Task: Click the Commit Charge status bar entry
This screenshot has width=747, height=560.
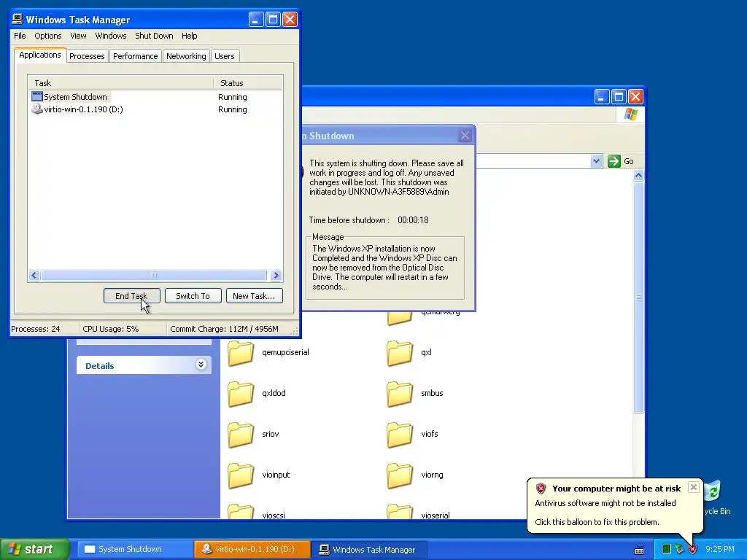Action: pyautogui.click(x=230, y=329)
